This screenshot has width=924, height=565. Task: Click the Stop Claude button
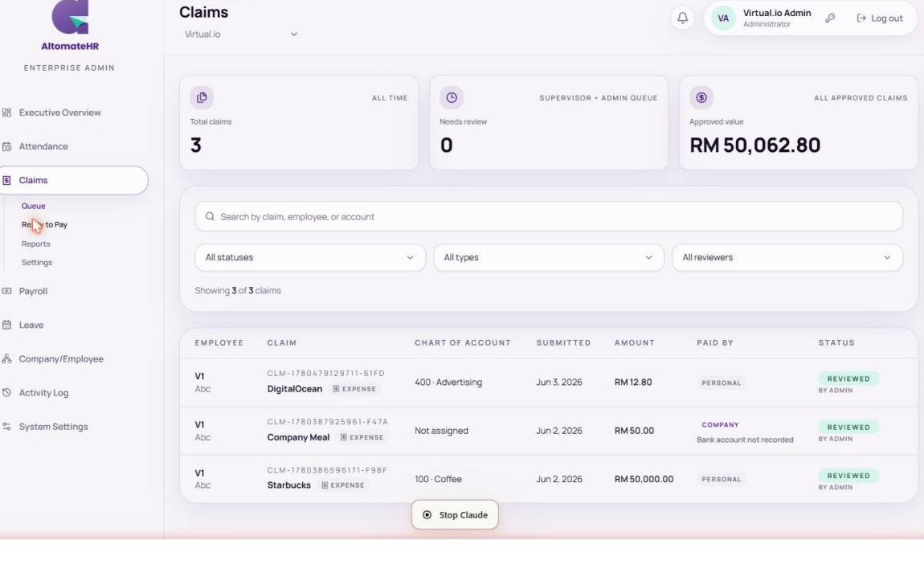(x=455, y=515)
